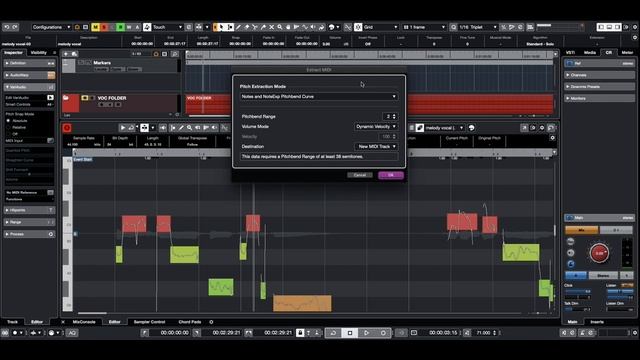Open the Pitch Extraction Mode dropdown
Screen dimensions: 640x360
319,97
